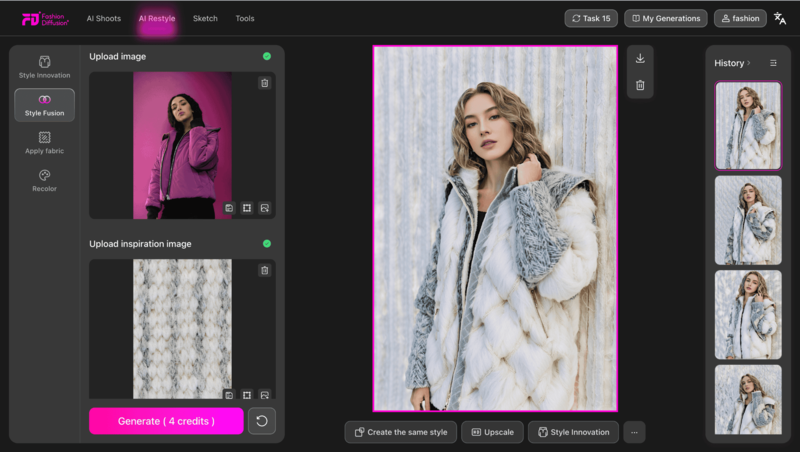800x452 pixels.
Task: Delete the uploaded inspiration fabric image
Action: click(264, 270)
